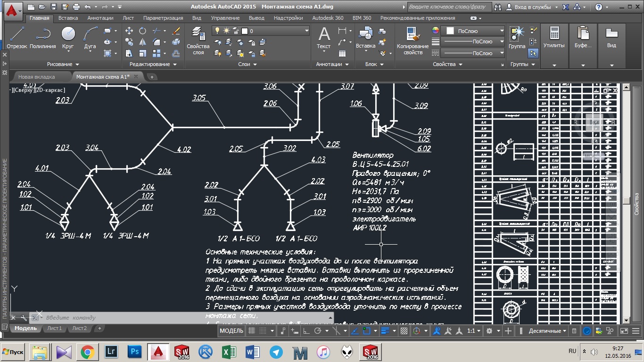Add a new document tab with plus

click(x=152, y=77)
